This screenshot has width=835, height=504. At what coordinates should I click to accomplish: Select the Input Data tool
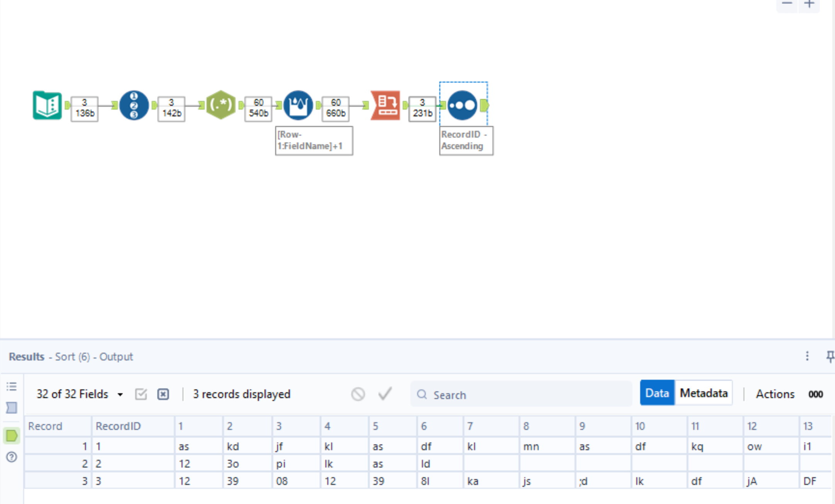(46, 105)
